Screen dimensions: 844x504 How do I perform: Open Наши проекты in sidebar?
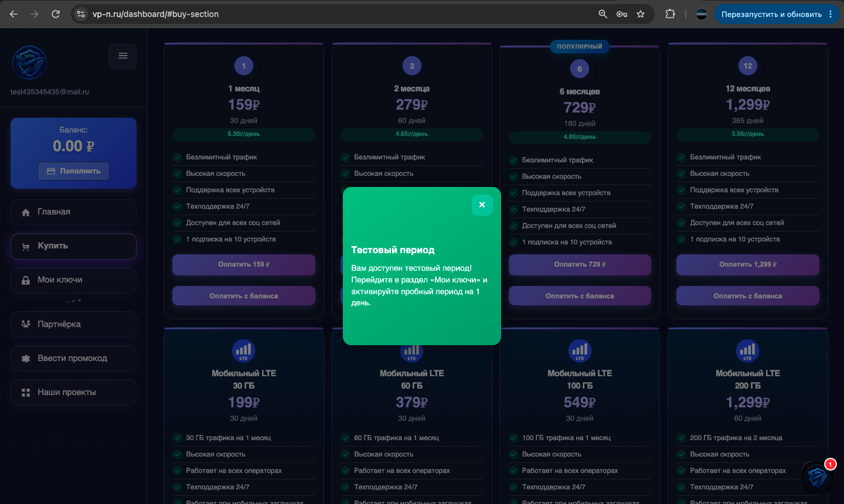(x=73, y=392)
